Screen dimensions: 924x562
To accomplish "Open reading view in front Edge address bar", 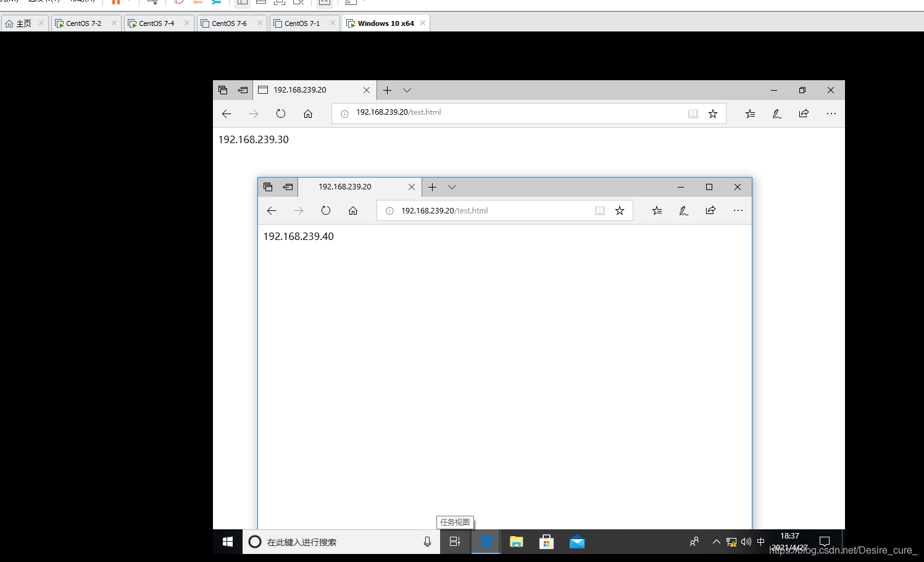I will click(x=600, y=211).
